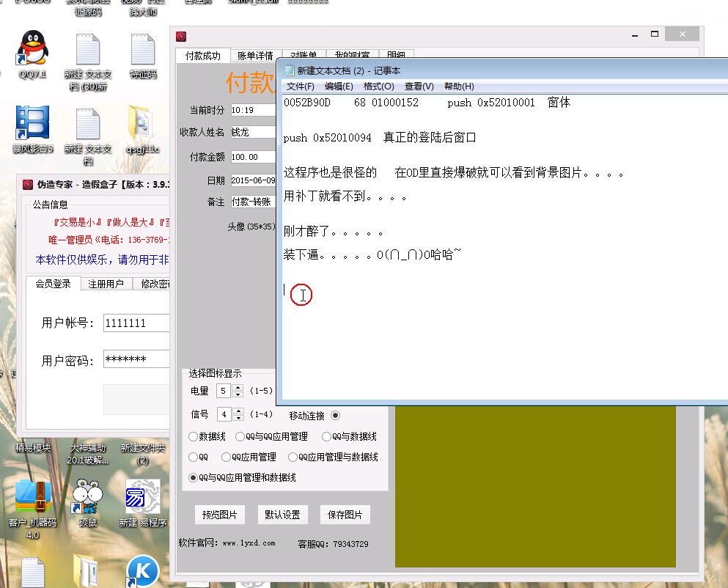Image resolution: width=728 pixels, height=588 pixels.
Task: Open the 暴风影音5 player shortcut
Action: click(x=32, y=128)
